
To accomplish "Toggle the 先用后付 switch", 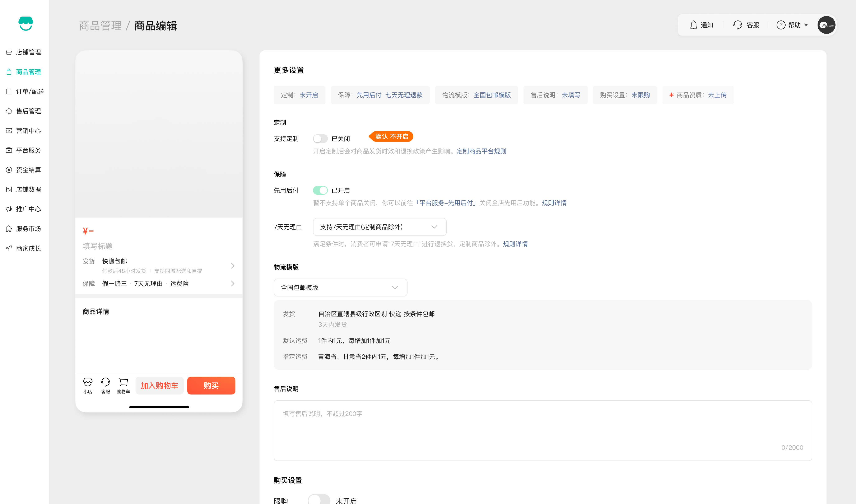I will 320,191.
